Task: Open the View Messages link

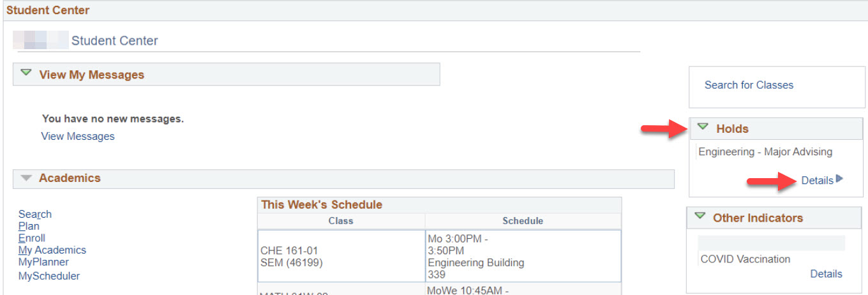Action: (78, 136)
